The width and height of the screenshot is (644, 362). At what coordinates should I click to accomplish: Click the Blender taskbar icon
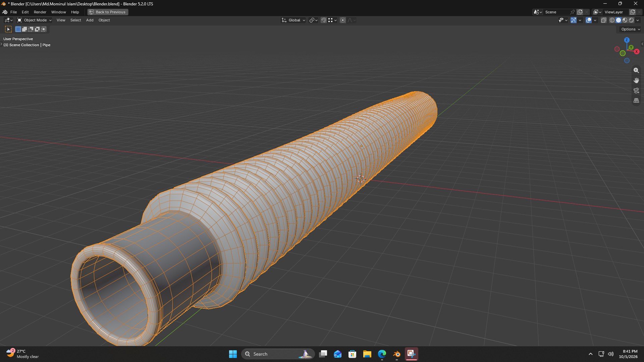pos(397,354)
